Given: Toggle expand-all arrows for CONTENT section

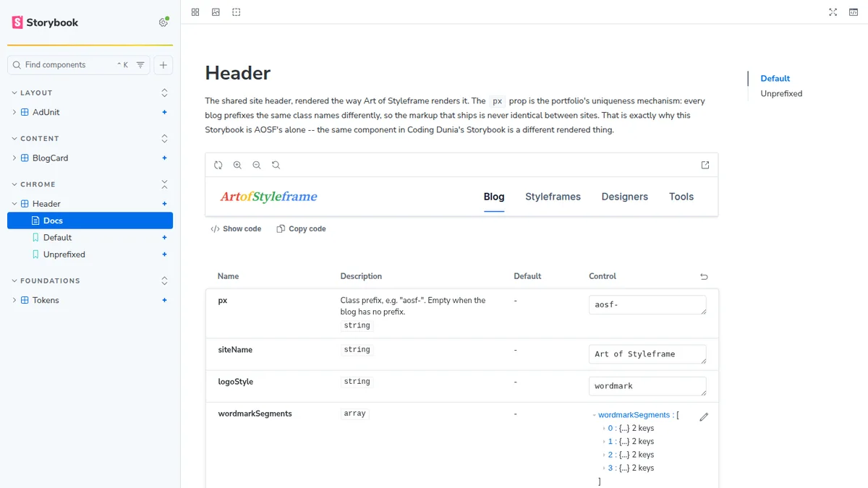Looking at the screenshot, I should point(164,138).
